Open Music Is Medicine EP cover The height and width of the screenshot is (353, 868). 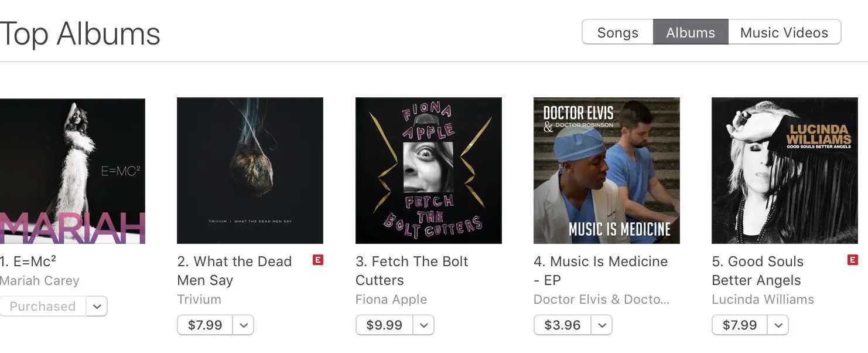point(606,171)
